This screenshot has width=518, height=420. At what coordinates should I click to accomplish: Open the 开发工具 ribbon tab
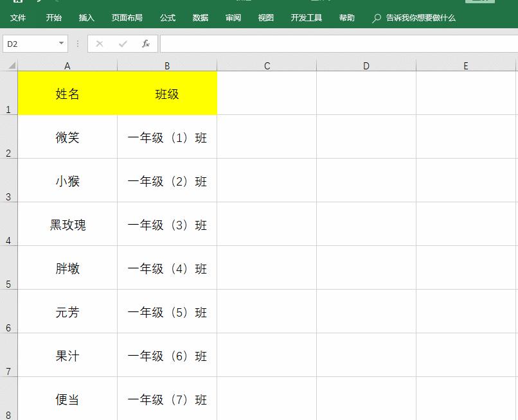[x=307, y=18]
